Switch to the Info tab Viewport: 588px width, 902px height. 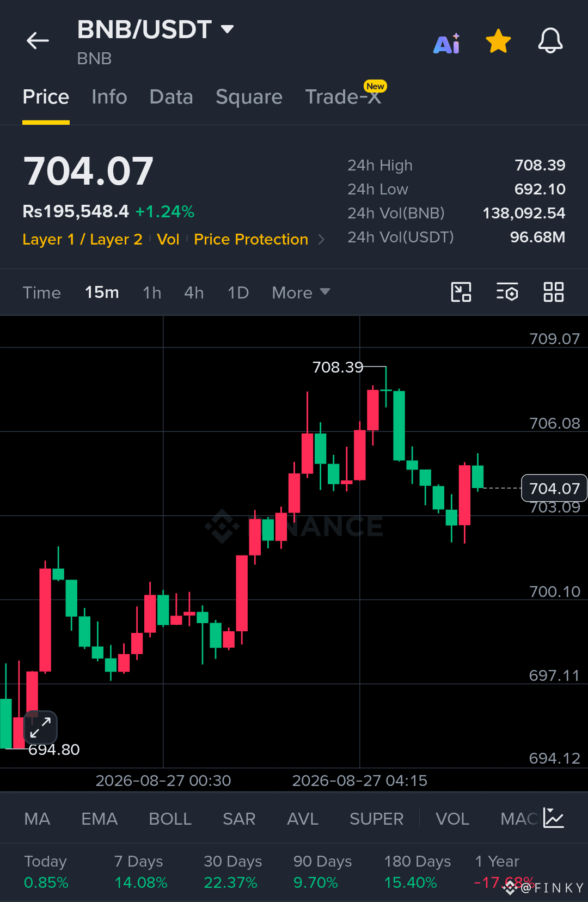[109, 97]
